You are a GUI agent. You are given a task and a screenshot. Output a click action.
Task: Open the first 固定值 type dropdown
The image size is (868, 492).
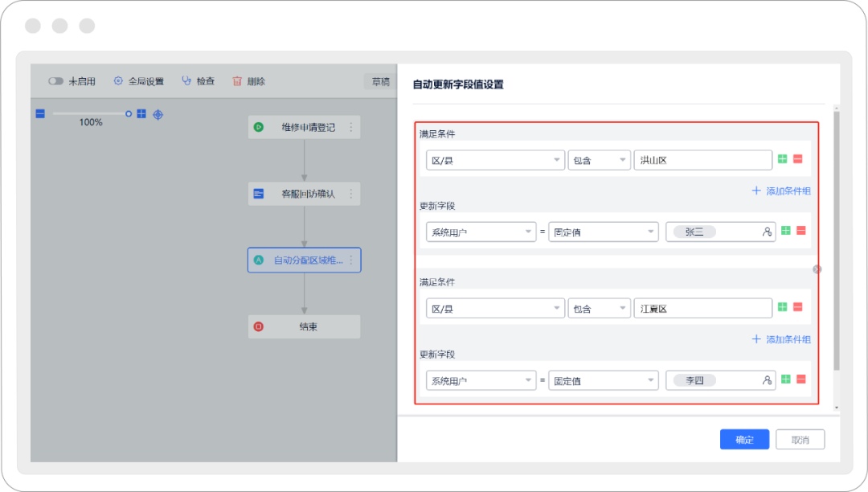point(603,232)
